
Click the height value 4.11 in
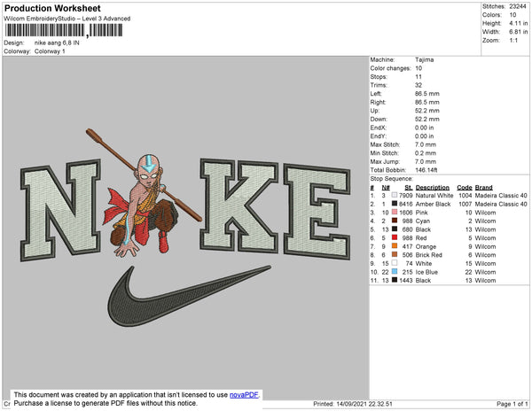point(518,23)
